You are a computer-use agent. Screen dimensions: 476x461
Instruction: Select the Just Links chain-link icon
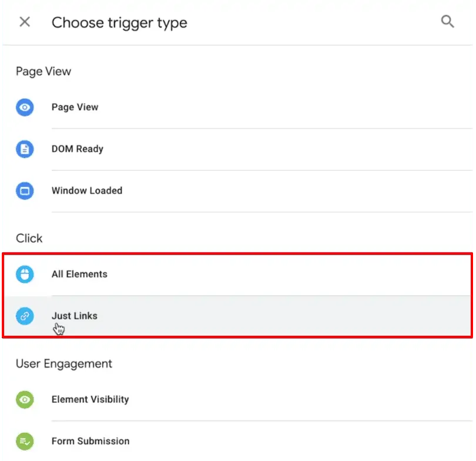click(24, 316)
